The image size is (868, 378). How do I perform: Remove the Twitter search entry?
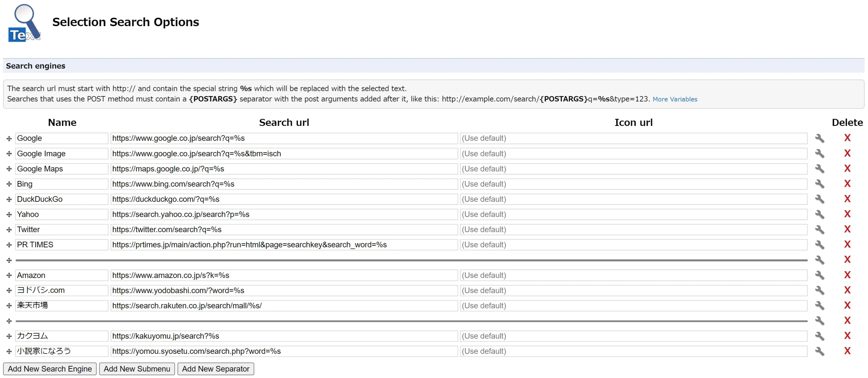(847, 229)
